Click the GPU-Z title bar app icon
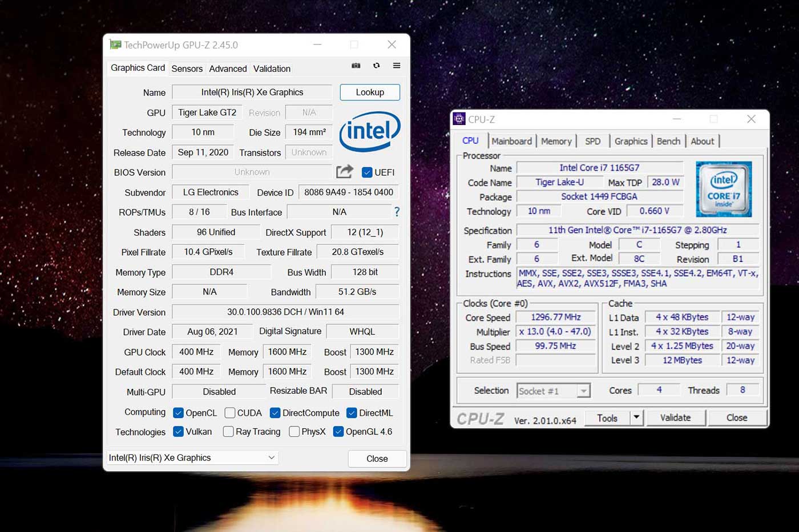This screenshot has width=799, height=532. pos(116,45)
